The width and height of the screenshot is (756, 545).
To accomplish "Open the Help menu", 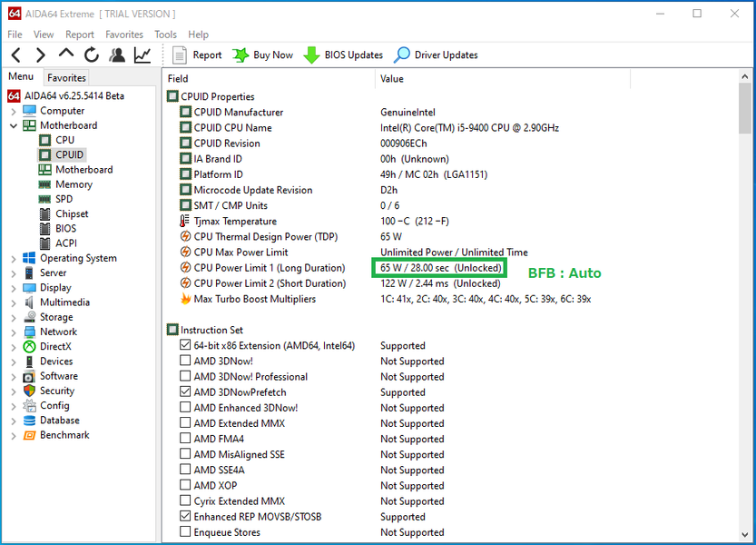I will coord(198,35).
